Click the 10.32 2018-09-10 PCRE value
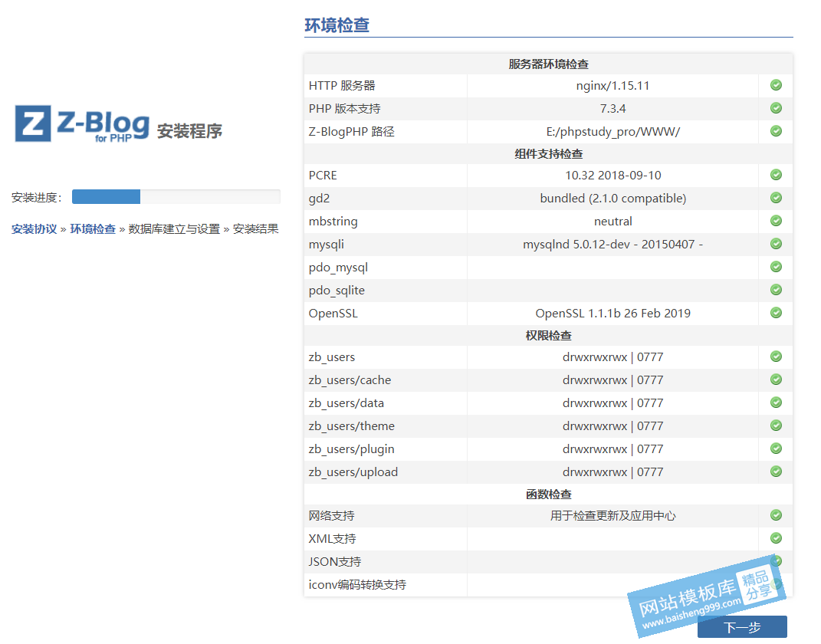 pos(612,176)
